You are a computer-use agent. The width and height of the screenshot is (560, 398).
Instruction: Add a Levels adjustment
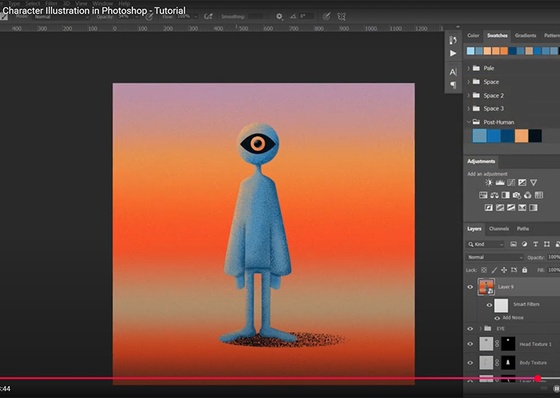pyautogui.click(x=500, y=183)
